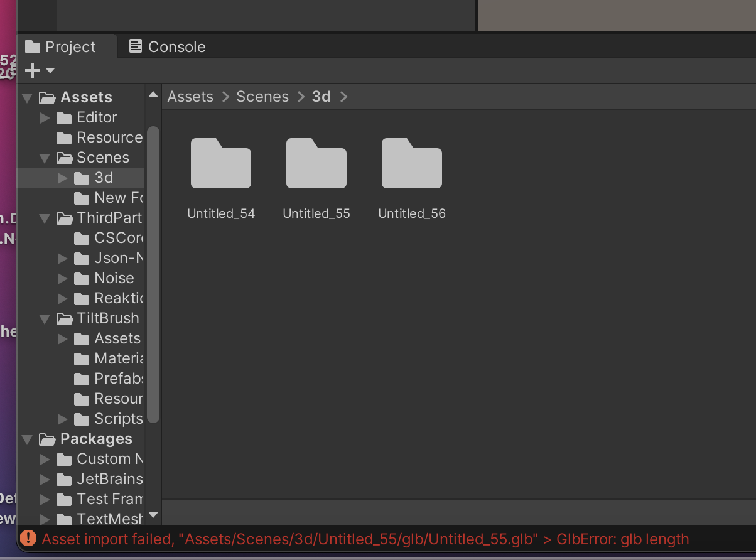Screen dimensions: 756x560
Task: Expand the Editor folder in the tree
Action: click(x=44, y=117)
